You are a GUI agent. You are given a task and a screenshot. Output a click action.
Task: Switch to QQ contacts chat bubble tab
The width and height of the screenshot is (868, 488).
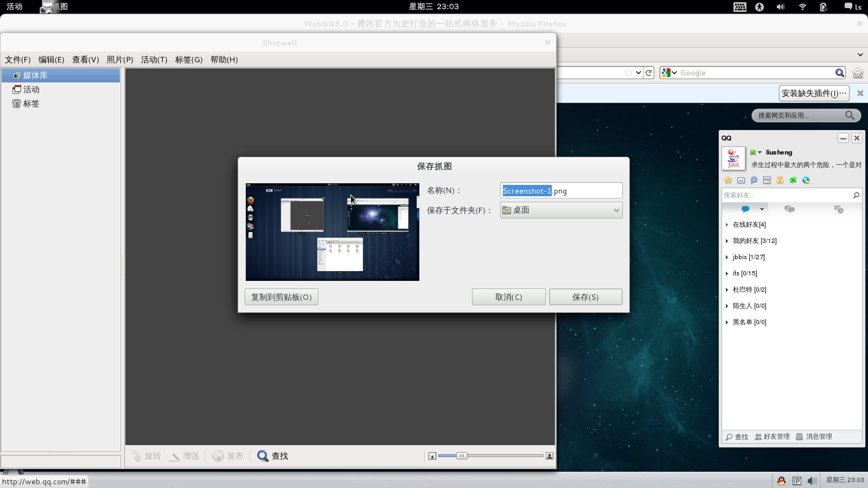[x=745, y=209]
